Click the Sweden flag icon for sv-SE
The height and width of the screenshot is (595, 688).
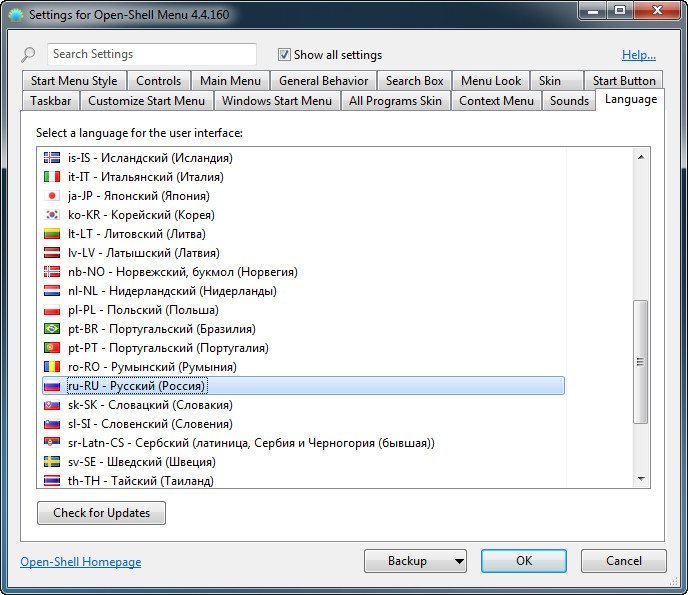tap(52, 462)
